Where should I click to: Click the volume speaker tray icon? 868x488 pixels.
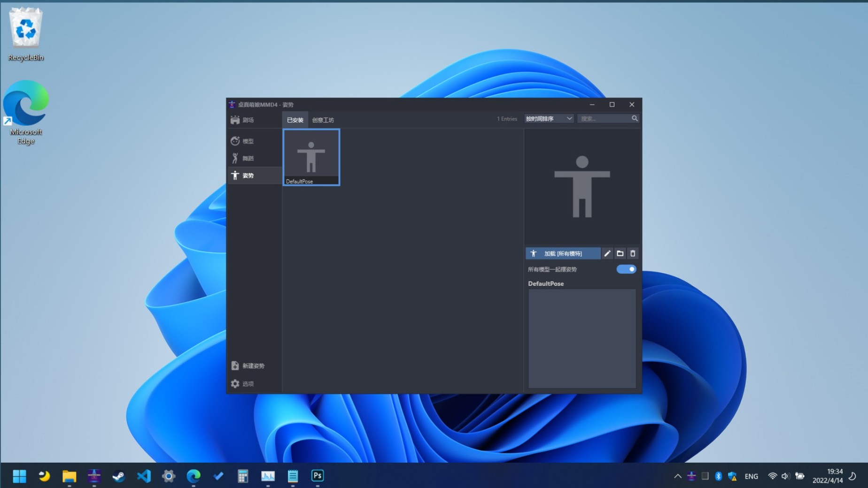[785, 476]
